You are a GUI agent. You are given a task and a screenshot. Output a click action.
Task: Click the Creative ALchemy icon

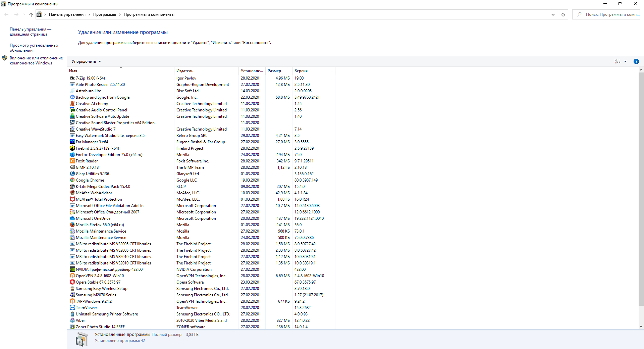tap(72, 104)
